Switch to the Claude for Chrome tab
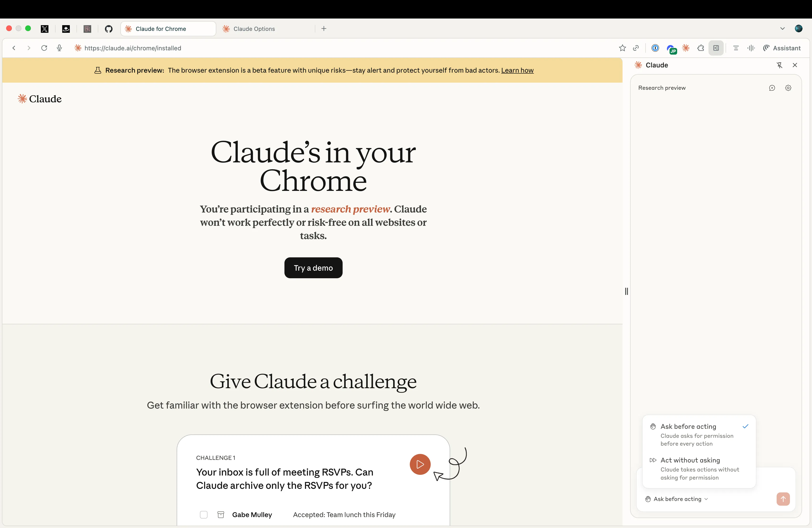The width and height of the screenshot is (812, 528). pos(168,29)
